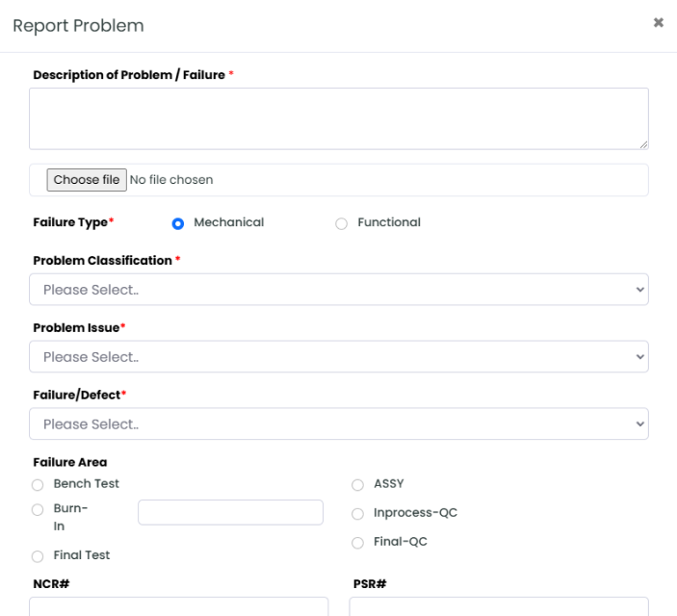This screenshot has width=677, height=616.
Task: Click the description textarea resize handle
Action: [x=643, y=145]
